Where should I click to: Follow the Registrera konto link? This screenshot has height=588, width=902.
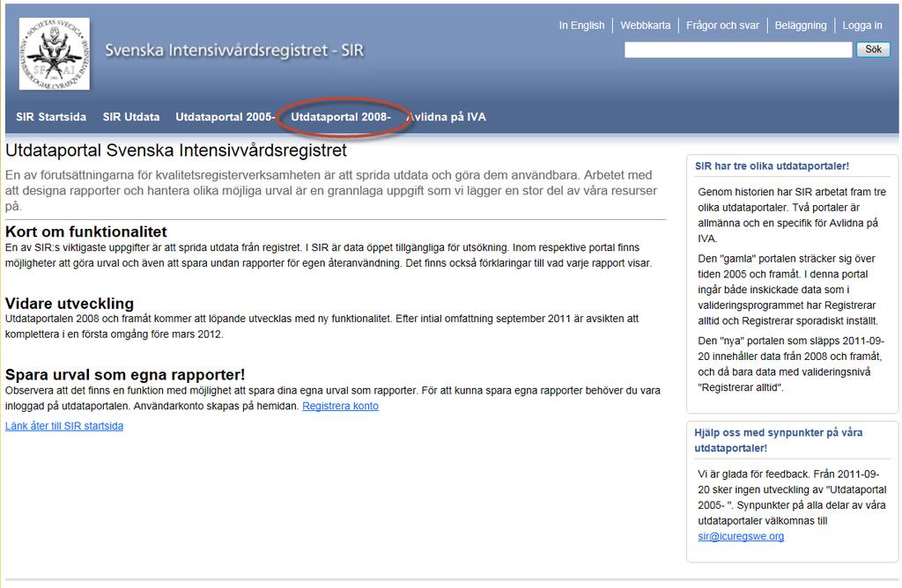click(x=341, y=406)
